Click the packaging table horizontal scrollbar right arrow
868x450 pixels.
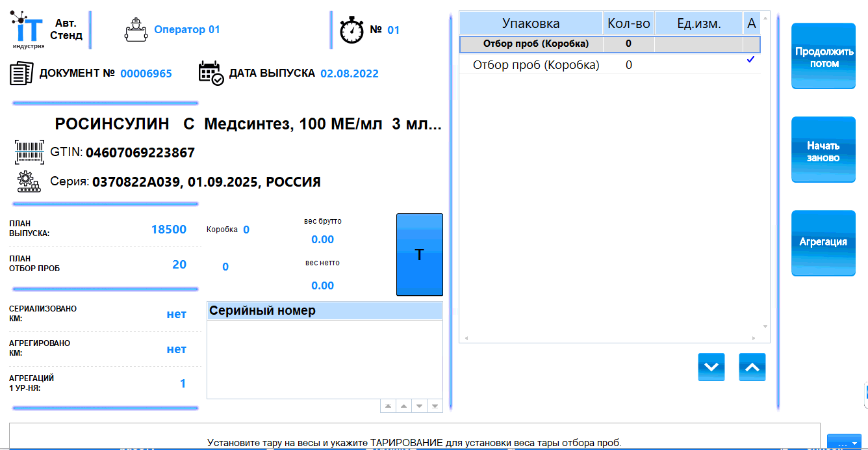pyautogui.click(x=754, y=338)
